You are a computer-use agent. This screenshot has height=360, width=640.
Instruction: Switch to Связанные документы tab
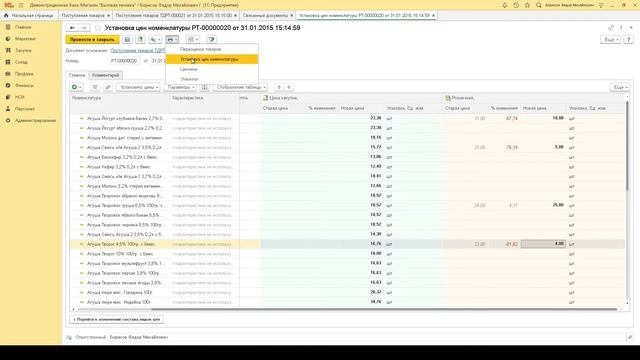pyautogui.click(x=265, y=16)
